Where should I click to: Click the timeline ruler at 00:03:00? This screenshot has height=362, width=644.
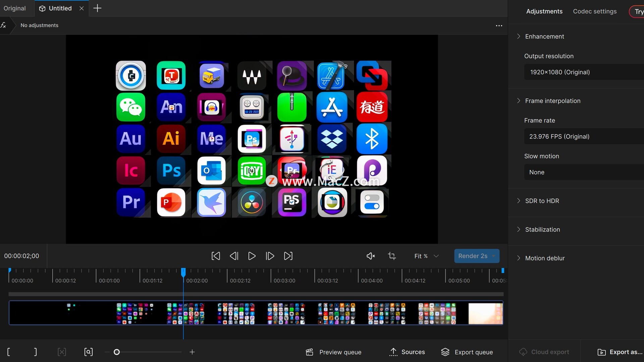[284, 281]
